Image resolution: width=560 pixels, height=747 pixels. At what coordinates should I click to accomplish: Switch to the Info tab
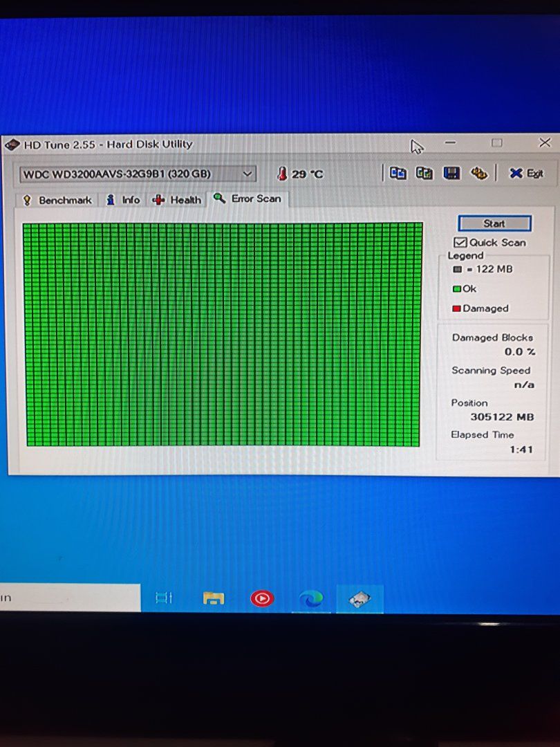pos(124,200)
